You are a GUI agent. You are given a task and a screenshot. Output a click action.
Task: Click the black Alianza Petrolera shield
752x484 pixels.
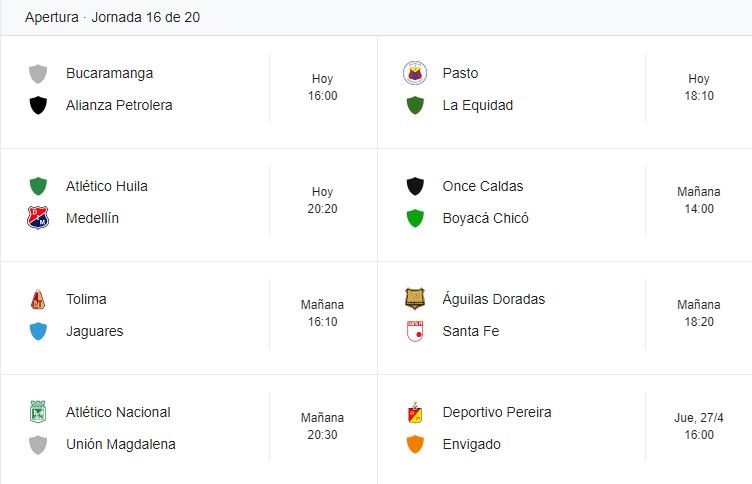[38, 105]
